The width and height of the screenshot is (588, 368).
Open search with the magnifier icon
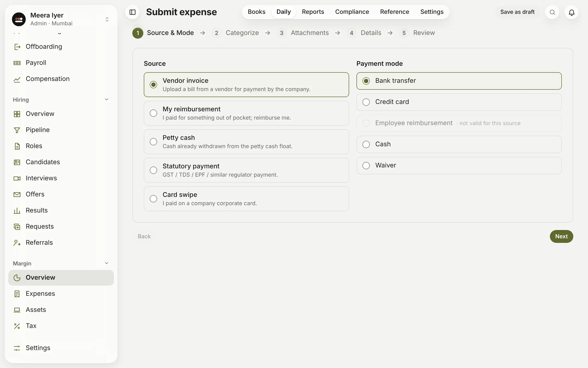click(x=552, y=12)
